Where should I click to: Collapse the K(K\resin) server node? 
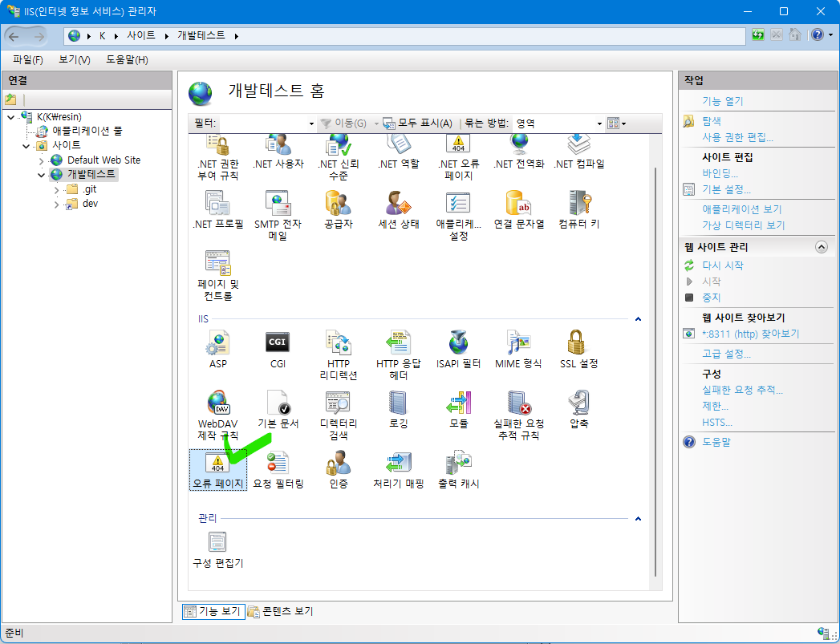10,117
